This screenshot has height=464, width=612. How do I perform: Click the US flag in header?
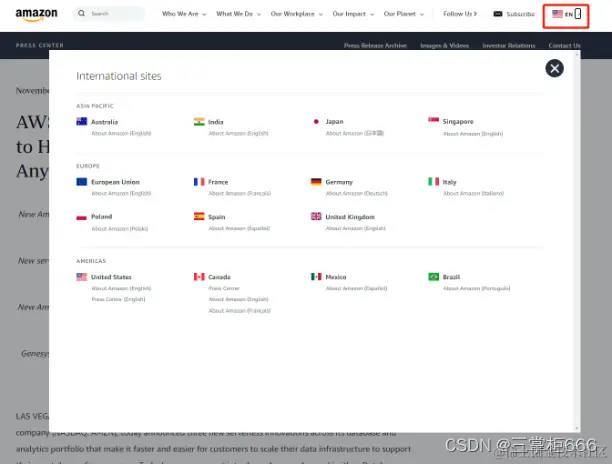tap(557, 14)
